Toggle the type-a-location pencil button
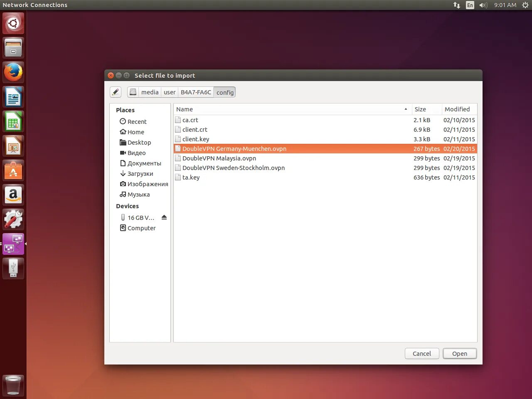This screenshot has width=532, height=399. [x=116, y=92]
